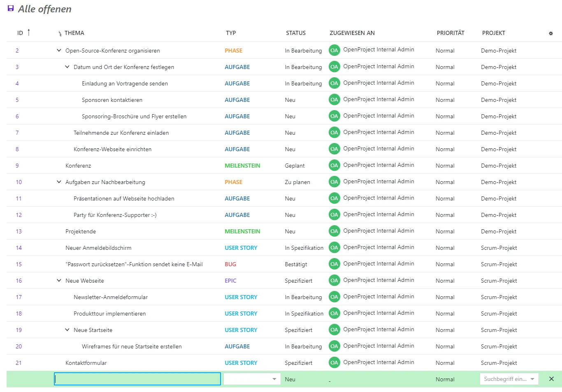Click OA avatar in Neue Webseite row
The width and height of the screenshot is (562, 392).
tap(334, 281)
